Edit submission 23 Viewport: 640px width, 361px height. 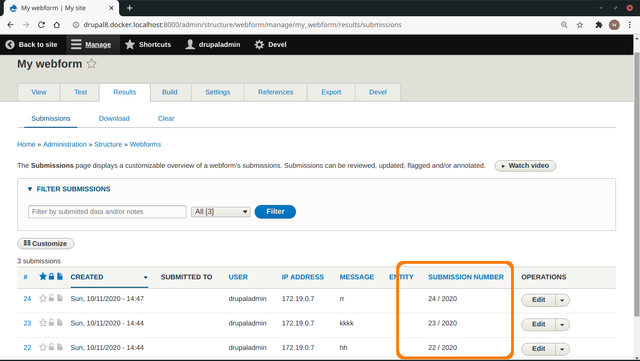coord(538,325)
